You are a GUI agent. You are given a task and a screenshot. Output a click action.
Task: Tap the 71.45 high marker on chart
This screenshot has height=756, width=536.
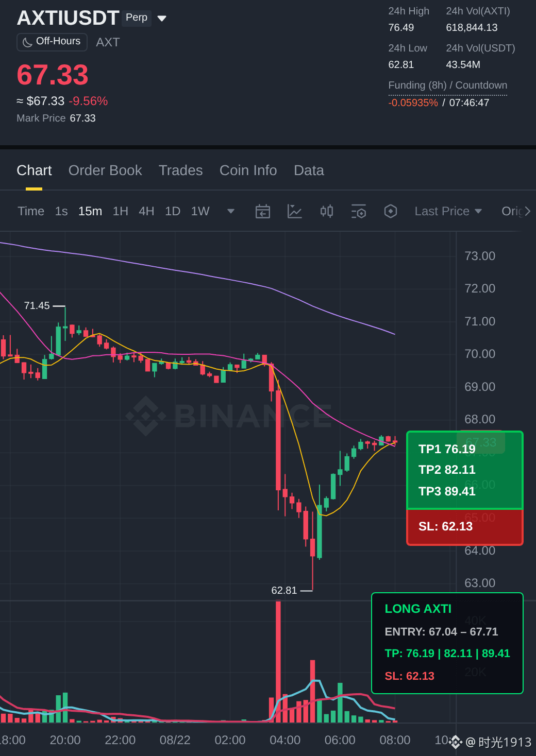point(37,306)
